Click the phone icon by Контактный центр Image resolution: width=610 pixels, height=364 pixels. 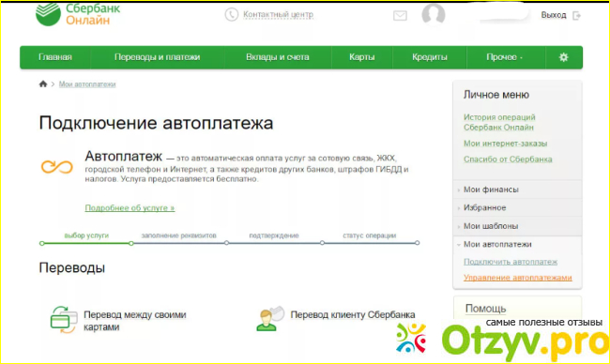[231, 15]
